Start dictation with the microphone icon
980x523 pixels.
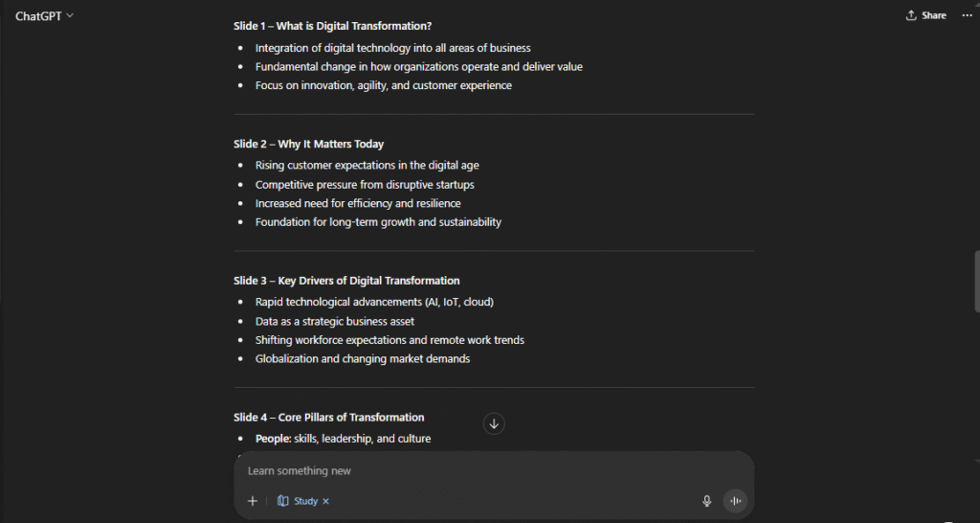[707, 501]
